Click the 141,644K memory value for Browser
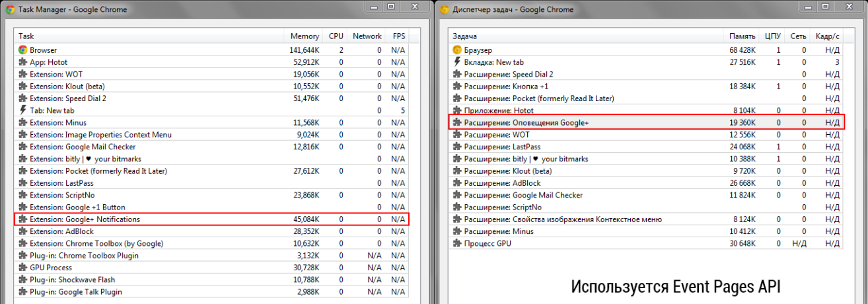This screenshot has height=304, width=868. (305, 50)
